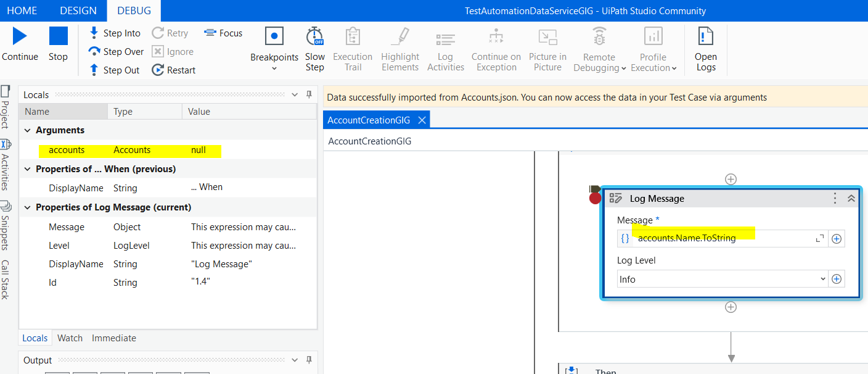
Task: Click the Type column header
Action: click(145, 112)
